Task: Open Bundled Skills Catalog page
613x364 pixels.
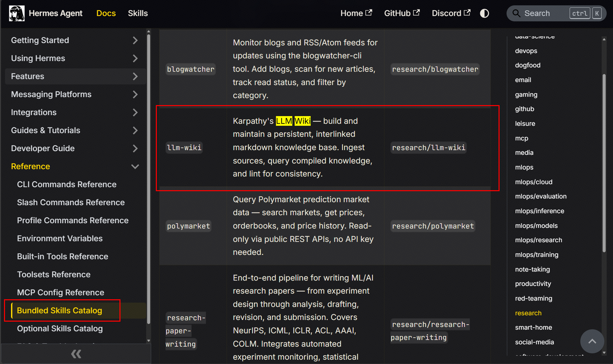Action: (59, 311)
